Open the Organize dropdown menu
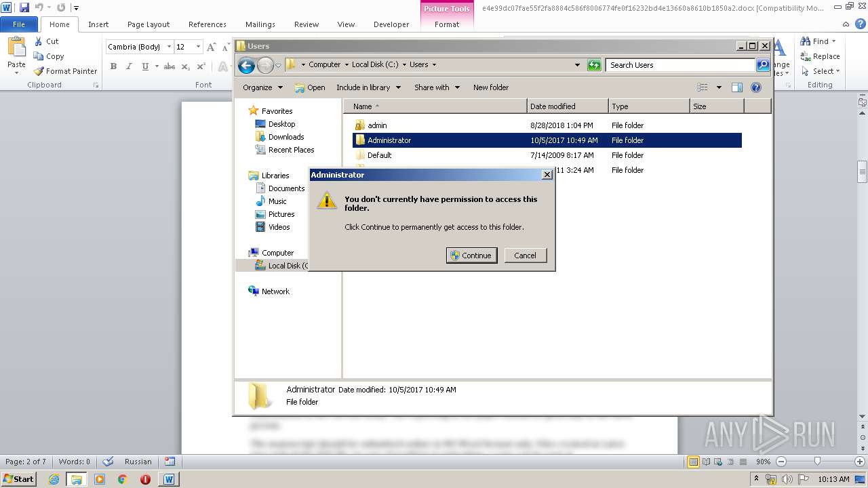 262,87
